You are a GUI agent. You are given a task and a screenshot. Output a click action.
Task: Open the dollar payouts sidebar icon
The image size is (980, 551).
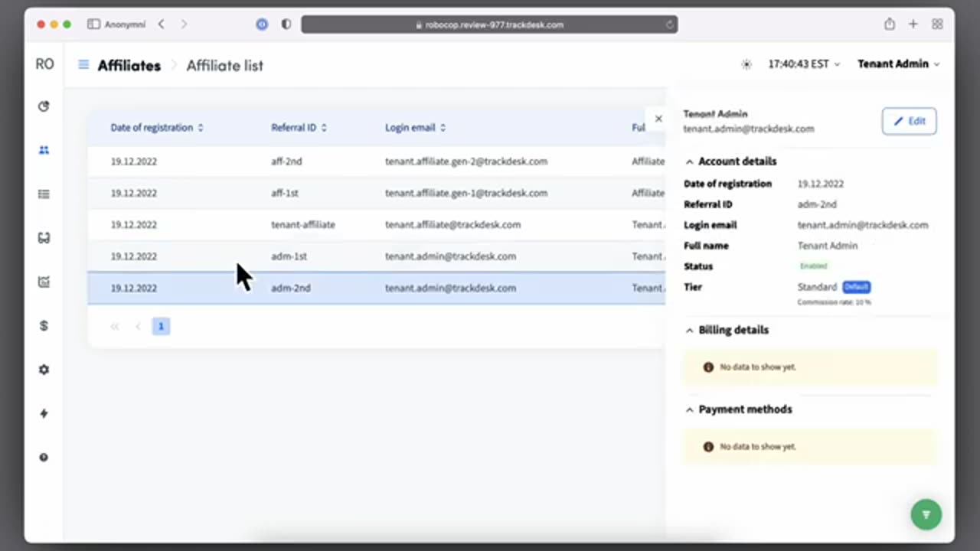coord(44,326)
